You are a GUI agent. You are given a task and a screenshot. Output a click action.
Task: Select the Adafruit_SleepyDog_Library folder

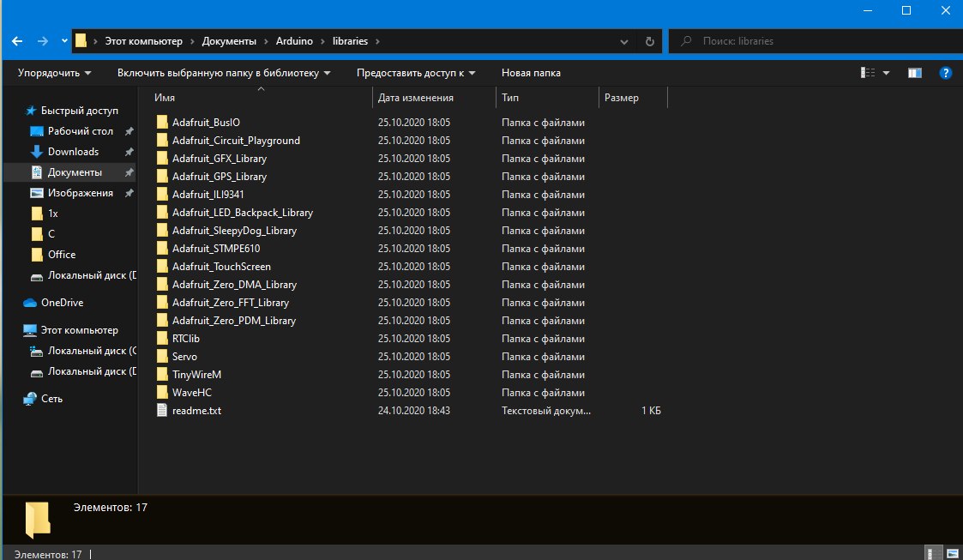coord(234,231)
